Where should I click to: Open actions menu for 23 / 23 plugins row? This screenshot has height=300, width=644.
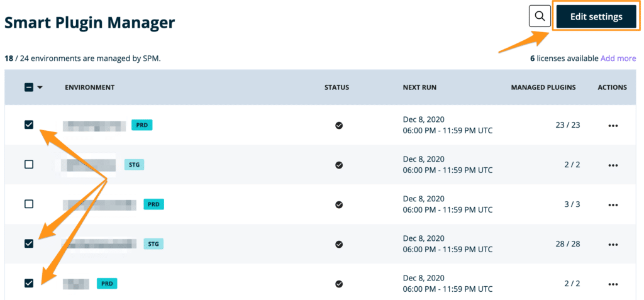point(613,126)
